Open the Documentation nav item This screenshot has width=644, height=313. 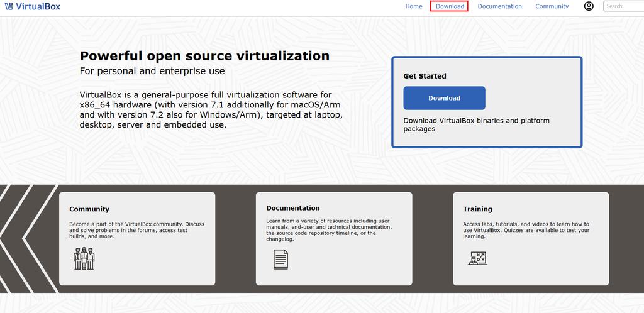click(500, 6)
